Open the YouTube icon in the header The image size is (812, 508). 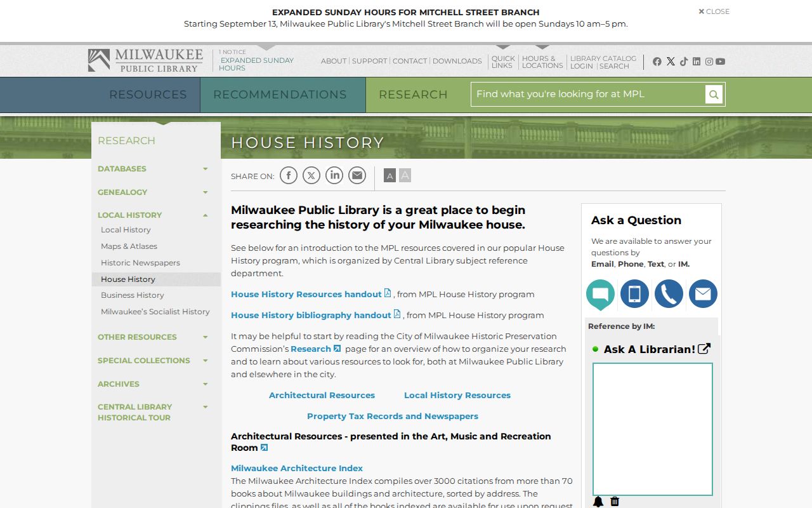(x=720, y=62)
